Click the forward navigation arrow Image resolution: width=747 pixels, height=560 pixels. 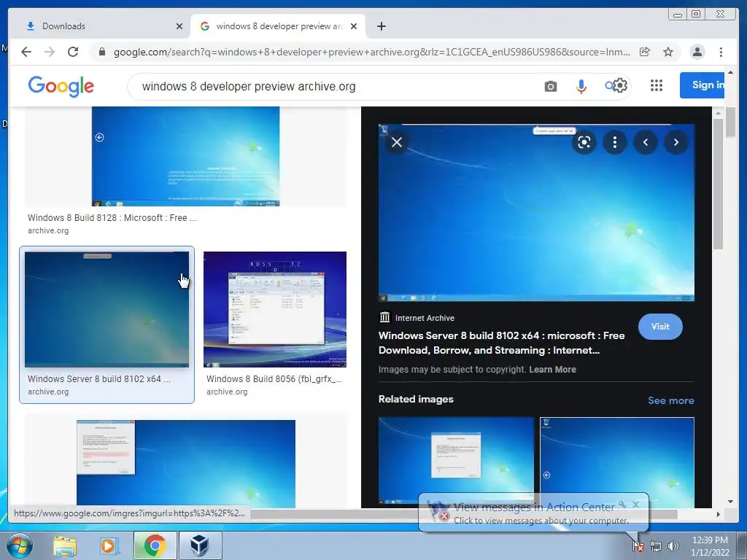50,52
